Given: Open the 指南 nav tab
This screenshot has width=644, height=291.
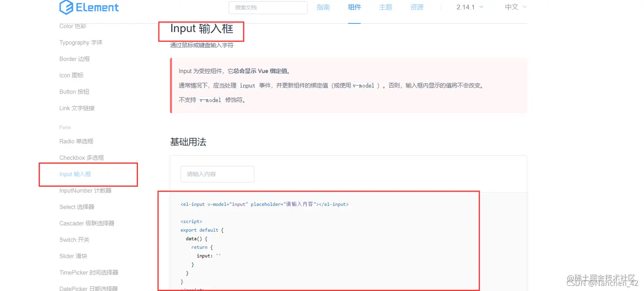Looking at the screenshot, I should pyautogui.click(x=323, y=7).
